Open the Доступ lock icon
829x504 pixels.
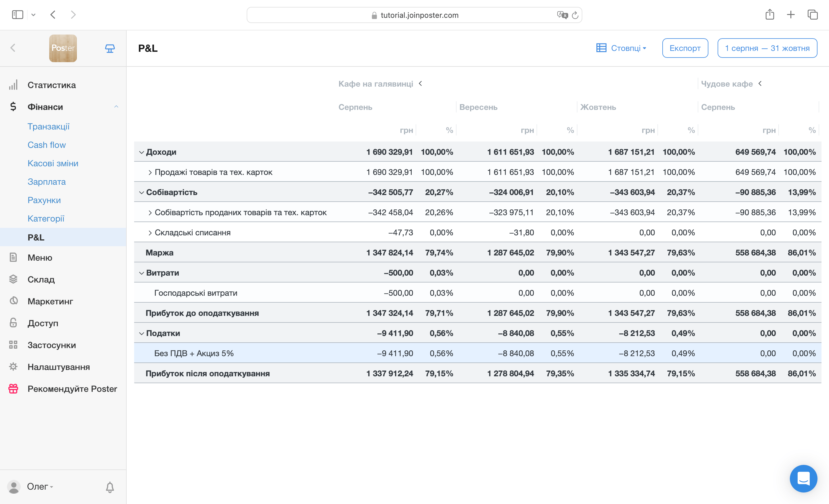click(13, 323)
